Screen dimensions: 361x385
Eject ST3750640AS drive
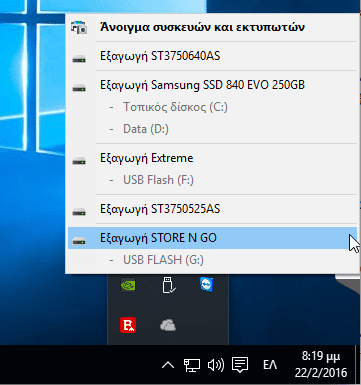tap(212, 56)
